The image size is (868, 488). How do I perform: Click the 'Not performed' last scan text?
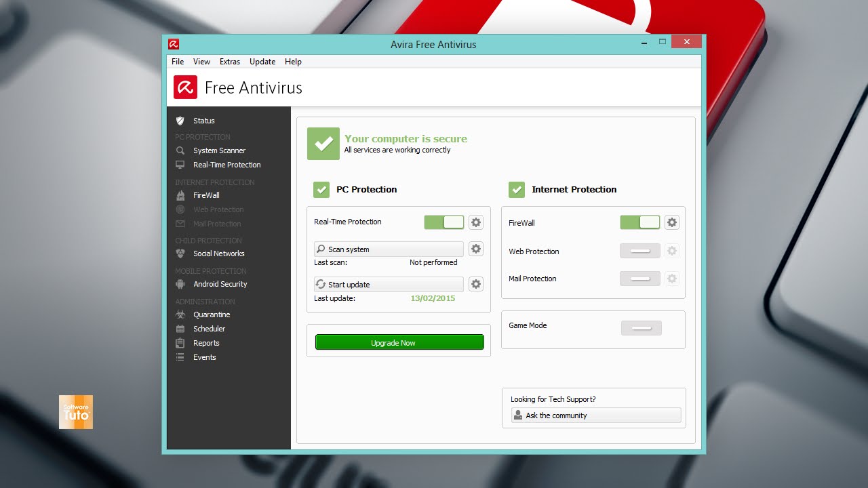pyautogui.click(x=433, y=262)
